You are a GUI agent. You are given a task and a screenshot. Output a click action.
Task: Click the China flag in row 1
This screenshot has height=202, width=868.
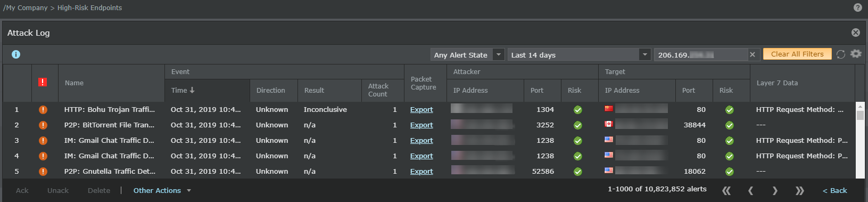coord(609,109)
